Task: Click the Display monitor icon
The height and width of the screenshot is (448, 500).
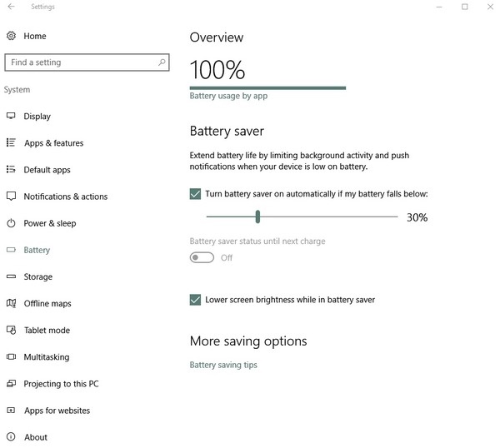Action: (11, 116)
